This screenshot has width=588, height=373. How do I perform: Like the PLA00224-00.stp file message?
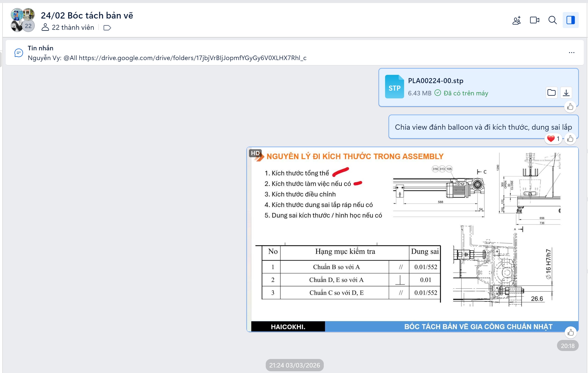[570, 107]
